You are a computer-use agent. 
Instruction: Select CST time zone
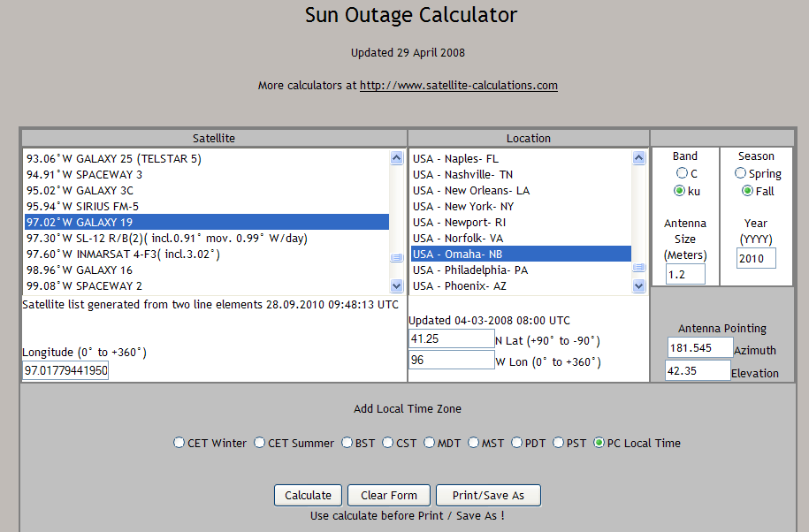(387, 443)
